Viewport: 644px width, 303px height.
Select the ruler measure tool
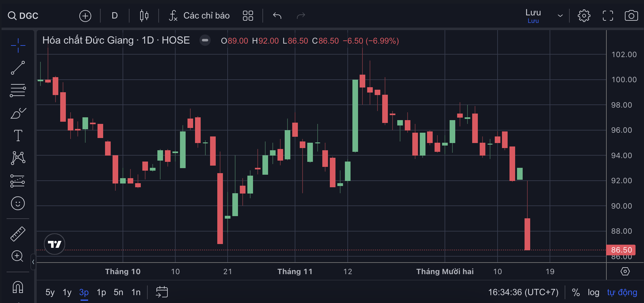coord(18,234)
